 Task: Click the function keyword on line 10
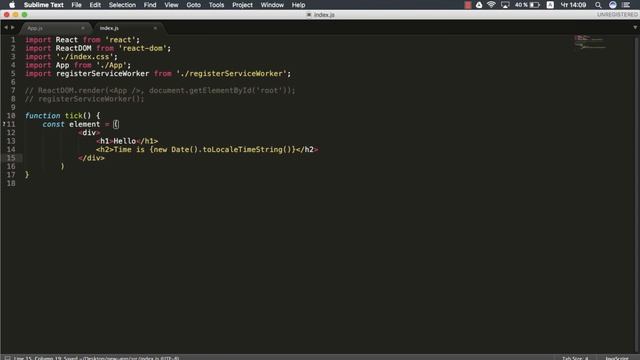[x=42, y=116]
